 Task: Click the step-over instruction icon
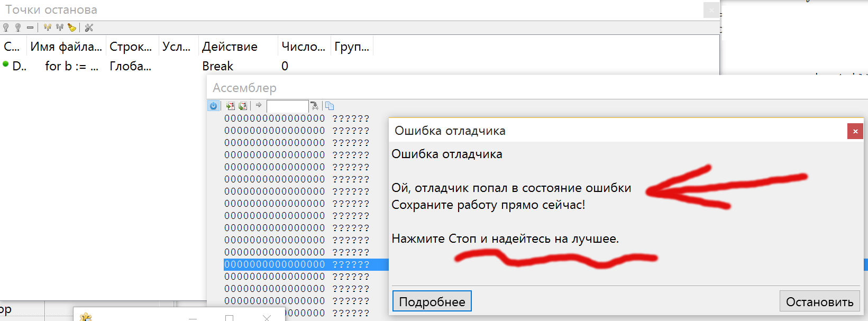tap(243, 106)
